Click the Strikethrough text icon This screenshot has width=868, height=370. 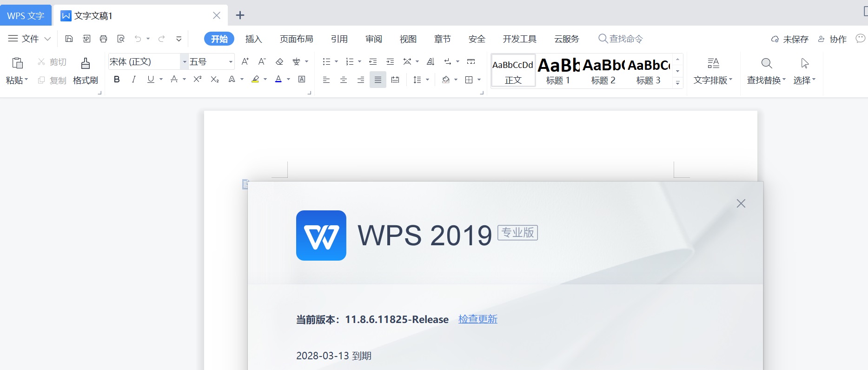(174, 80)
